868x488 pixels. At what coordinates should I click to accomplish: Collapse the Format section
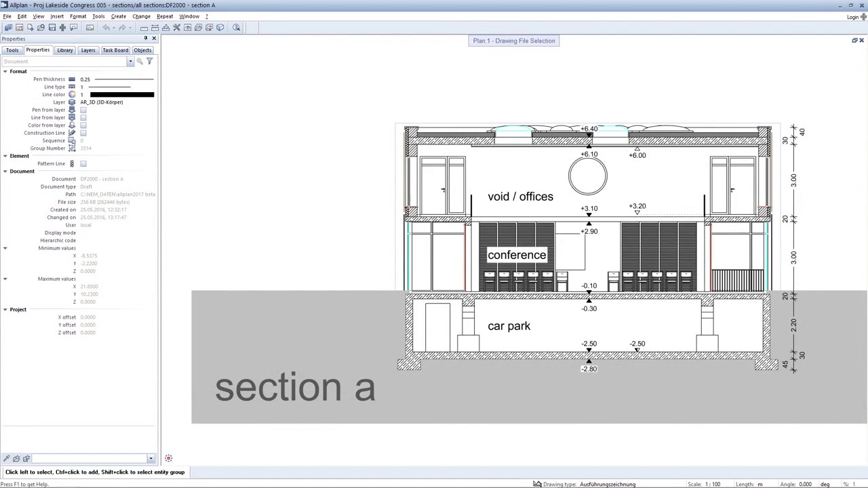click(5, 71)
